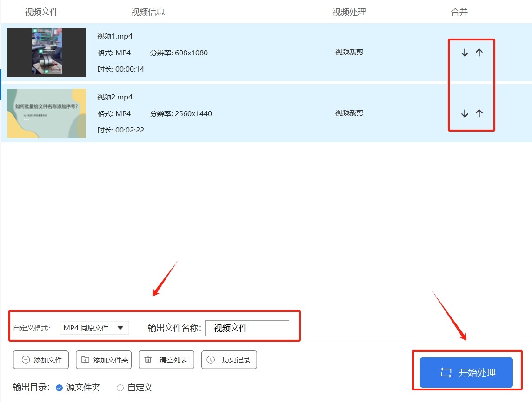Click up arrow for 视频2.mp4

pyautogui.click(x=479, y=113)
